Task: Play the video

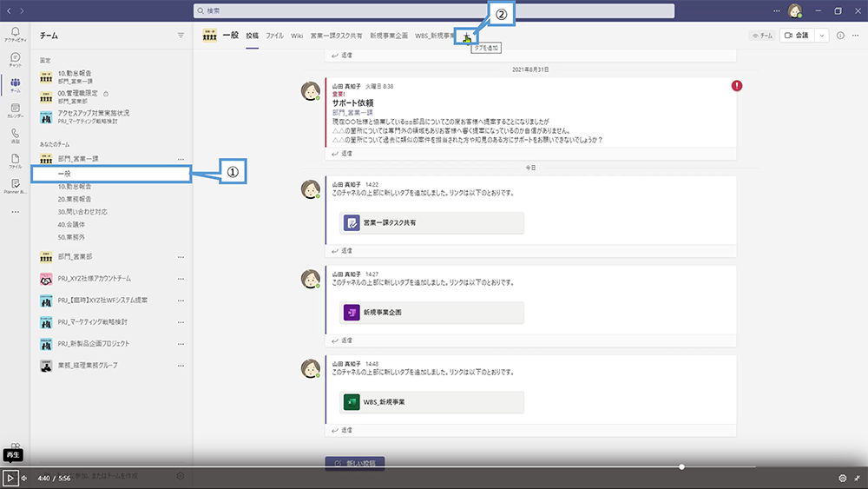Action: point(10,478)
